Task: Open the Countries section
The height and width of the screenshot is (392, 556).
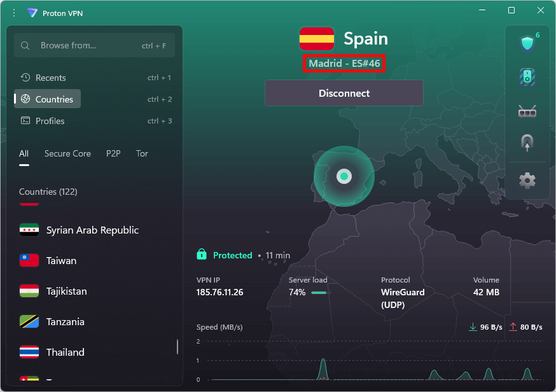Action: coord(47,99)
